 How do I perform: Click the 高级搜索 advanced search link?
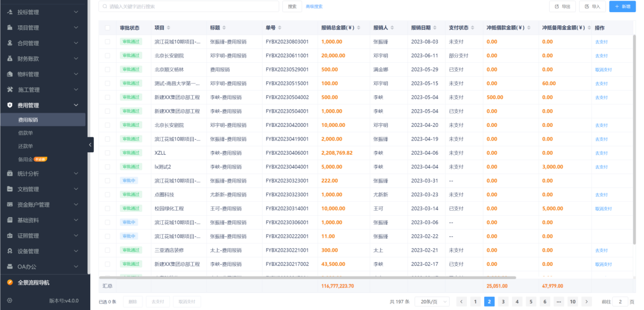(315, 6)
